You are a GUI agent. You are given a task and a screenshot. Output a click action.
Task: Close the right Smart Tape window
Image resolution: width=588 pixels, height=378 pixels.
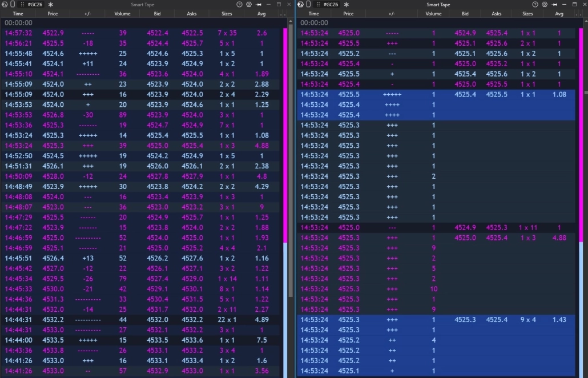tap(584, 5)
